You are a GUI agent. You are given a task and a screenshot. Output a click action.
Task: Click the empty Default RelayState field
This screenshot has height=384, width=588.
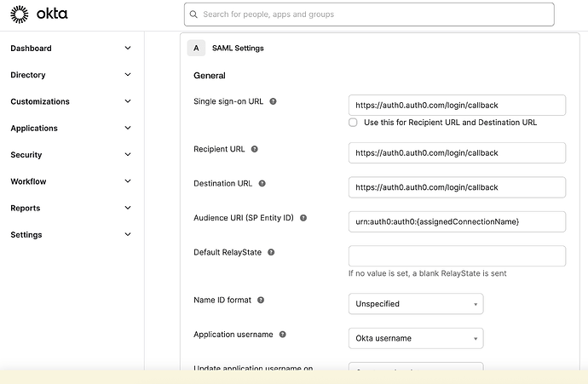click(x=457, y=256)
